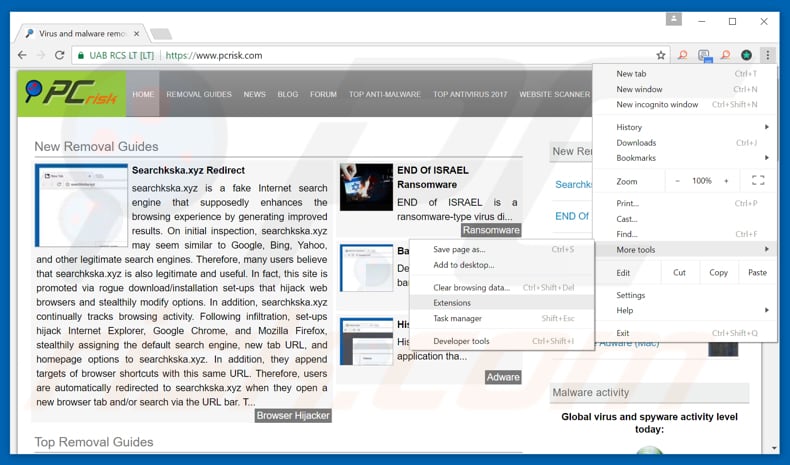Open WEBSITE SCANNER navigation item
Screen dimensions: 790x465
pyautogui.click(x=555, y=94)
